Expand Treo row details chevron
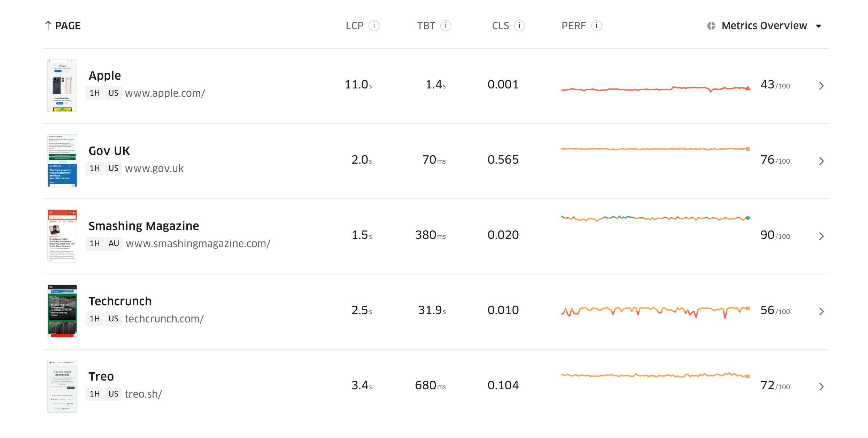Viewport: 868px width, 438px height. pyautogui.click(x=821, y=387)
